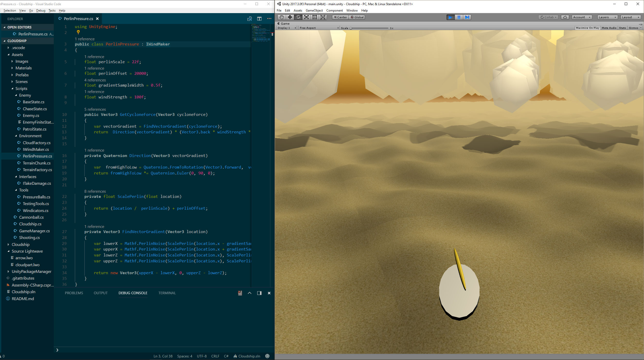Screen dimensions: 644x360
Task: Click the smiley feedback icon in status bar
Action: (x=267, y=356)
